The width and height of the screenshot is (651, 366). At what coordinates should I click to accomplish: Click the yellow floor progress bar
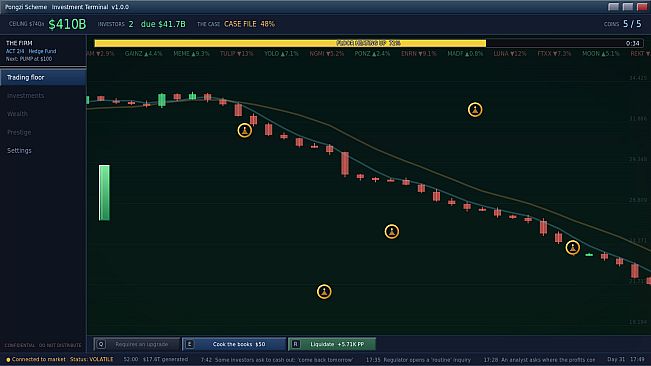point(290,43)
